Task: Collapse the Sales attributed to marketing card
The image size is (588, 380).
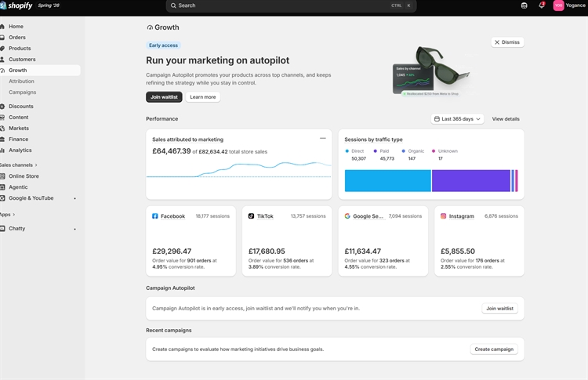Action: (x=322, y=138)
